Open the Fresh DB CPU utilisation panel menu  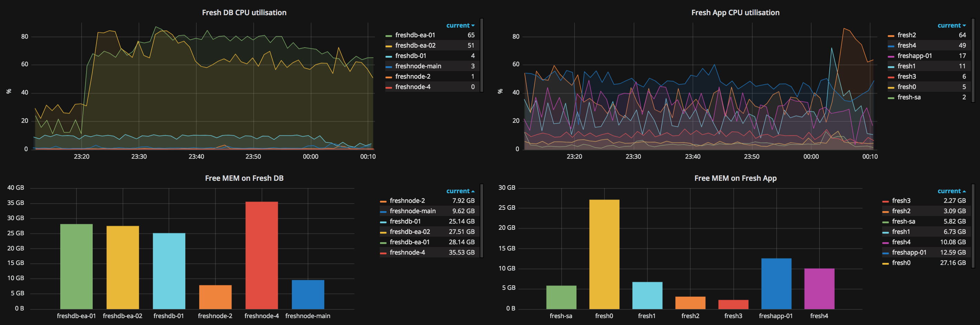point(244,12)
